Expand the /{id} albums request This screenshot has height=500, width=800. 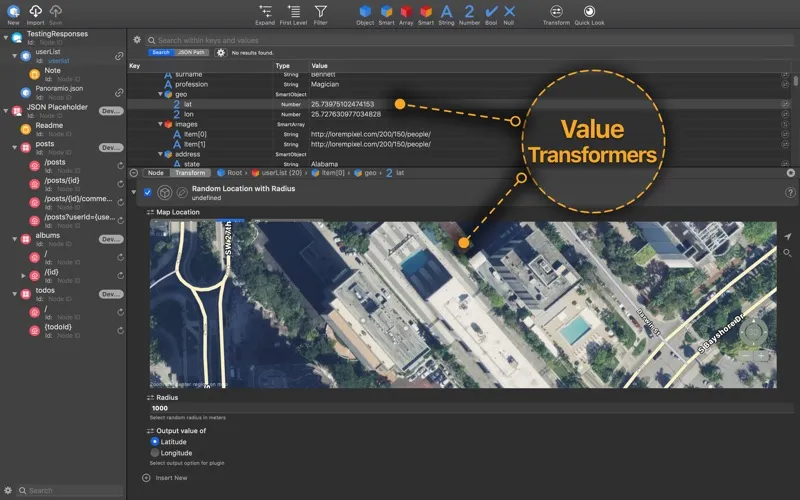pyautogui.click(x=23, y=276)
